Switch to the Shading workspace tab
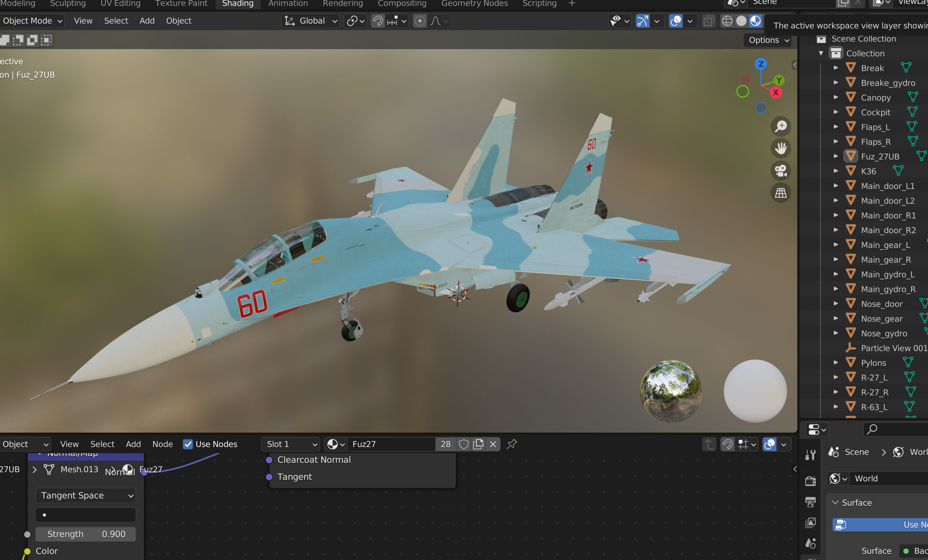The width and height of the screenshot is (928, 560). (x=238, y=4)
